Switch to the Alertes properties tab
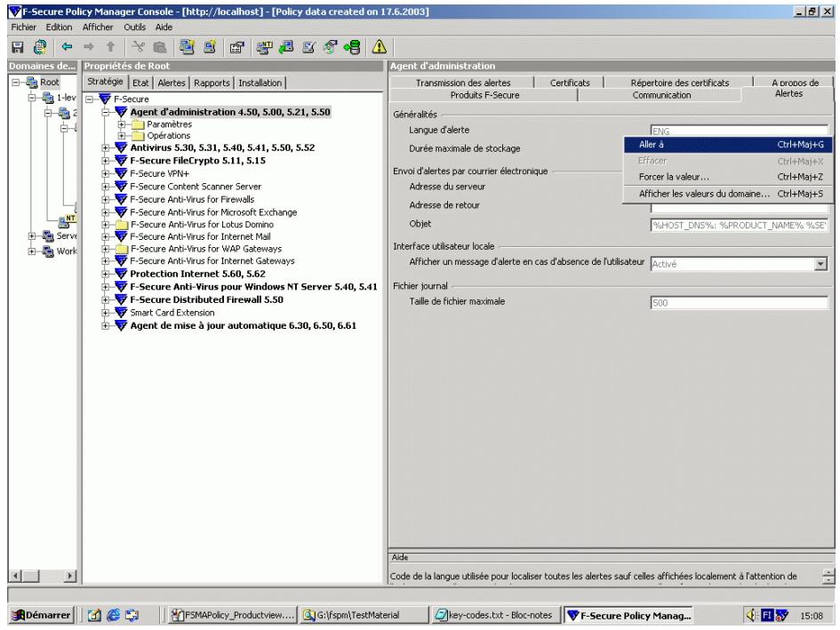The height and width of the screenshot is (630, 840). 172,83
